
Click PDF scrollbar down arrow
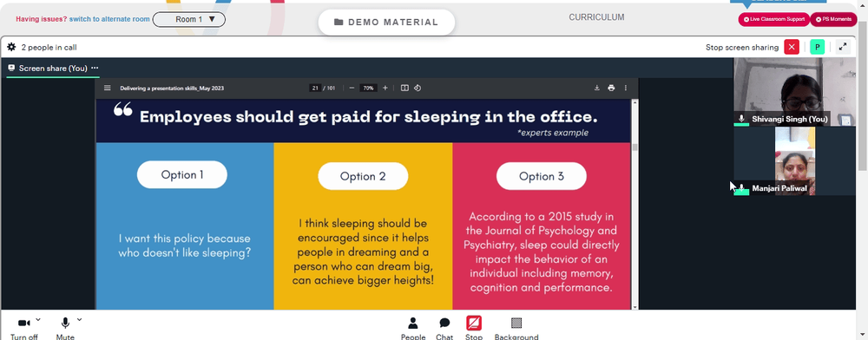635,307
